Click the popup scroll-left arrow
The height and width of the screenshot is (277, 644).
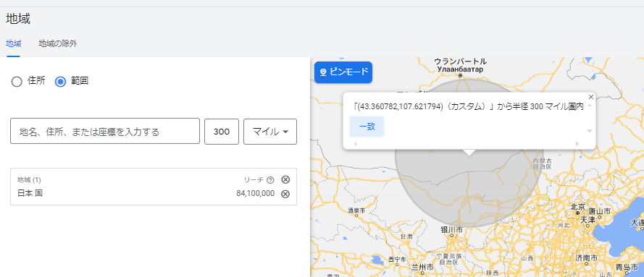(355, 144)
